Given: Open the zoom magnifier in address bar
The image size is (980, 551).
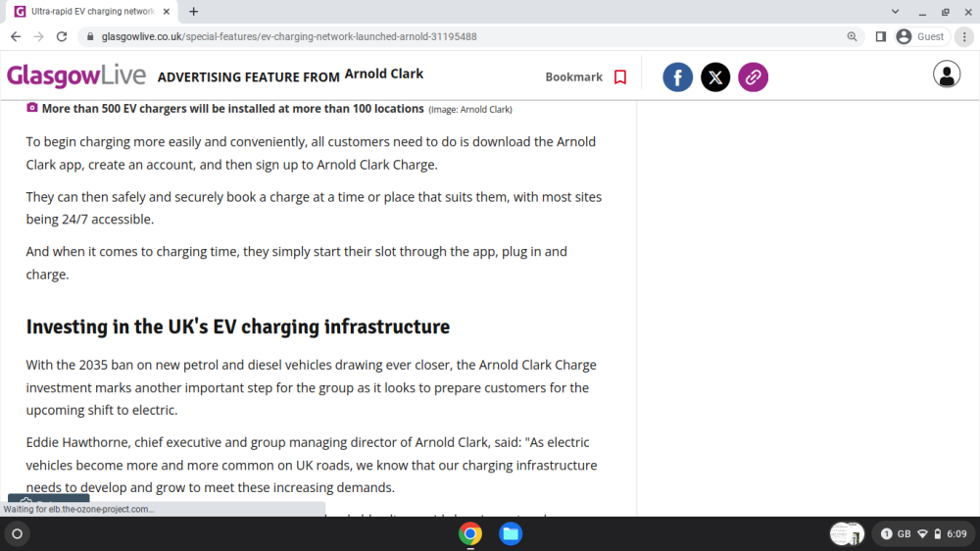Looking at the screenshot, I should point(852,37).
